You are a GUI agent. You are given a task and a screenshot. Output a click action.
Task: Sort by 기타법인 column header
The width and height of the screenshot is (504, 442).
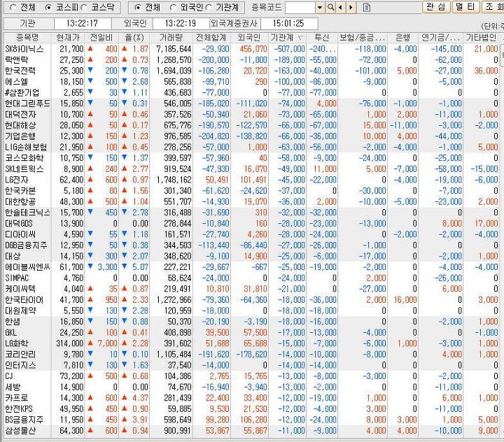pos(481,38)
